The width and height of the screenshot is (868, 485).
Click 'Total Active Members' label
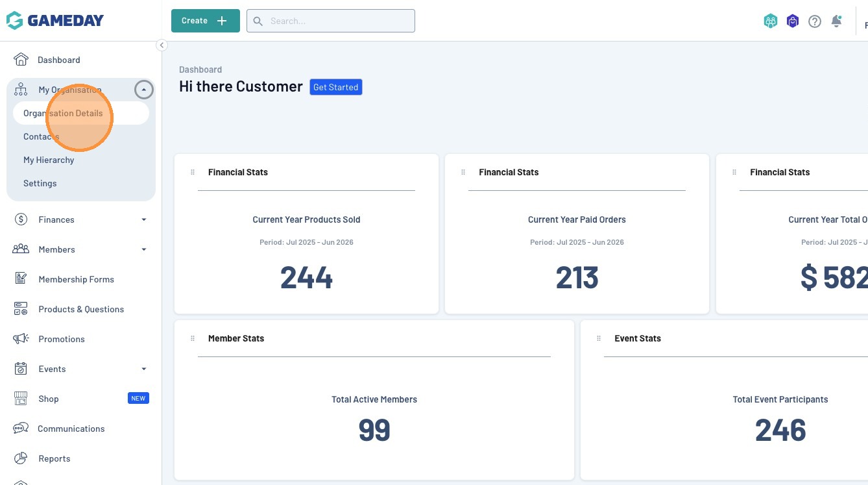[x=374, y=399]
